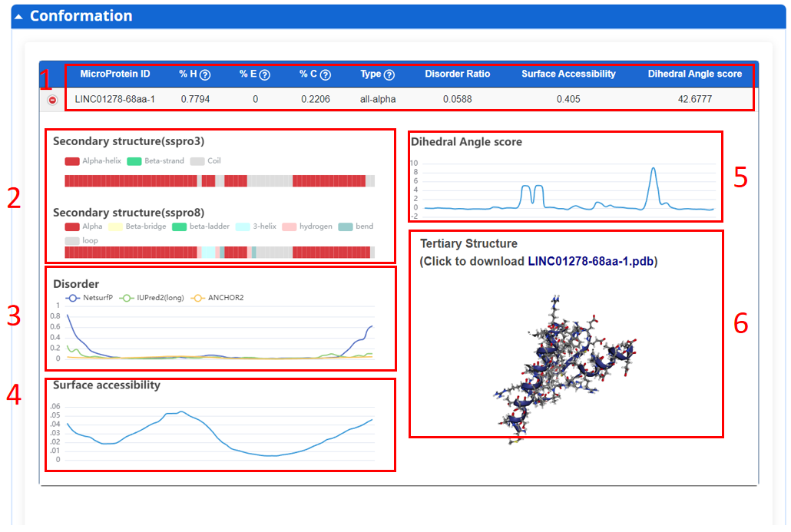Collapse the Conformation section header triangle
The image size is (791, 532).
pos(20,16)
